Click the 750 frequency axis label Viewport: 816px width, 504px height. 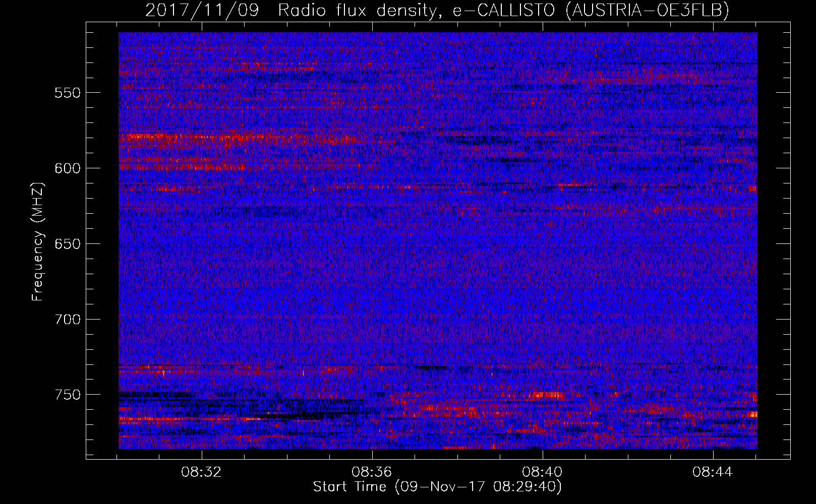[x=68, y=395]
